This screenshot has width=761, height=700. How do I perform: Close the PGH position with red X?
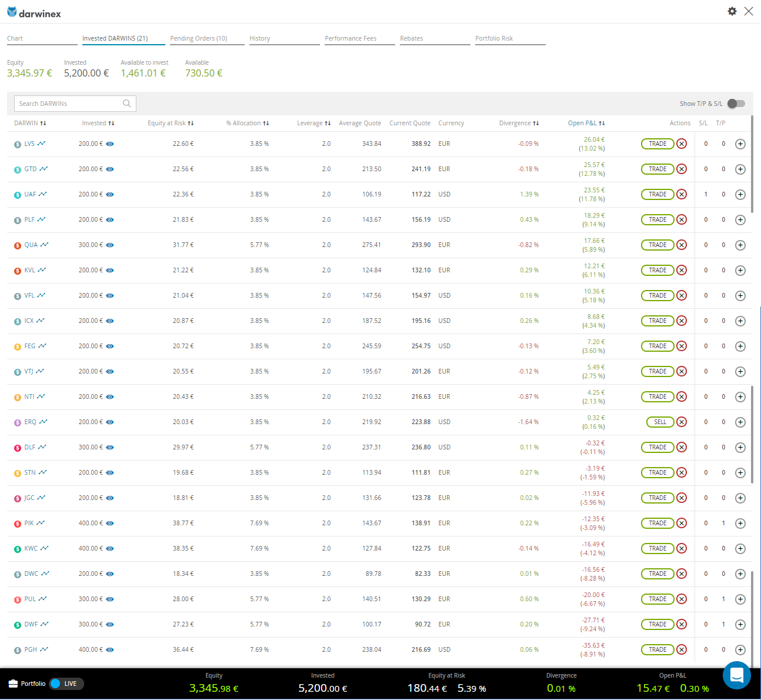pyautogui.click(x=682, y=649)
